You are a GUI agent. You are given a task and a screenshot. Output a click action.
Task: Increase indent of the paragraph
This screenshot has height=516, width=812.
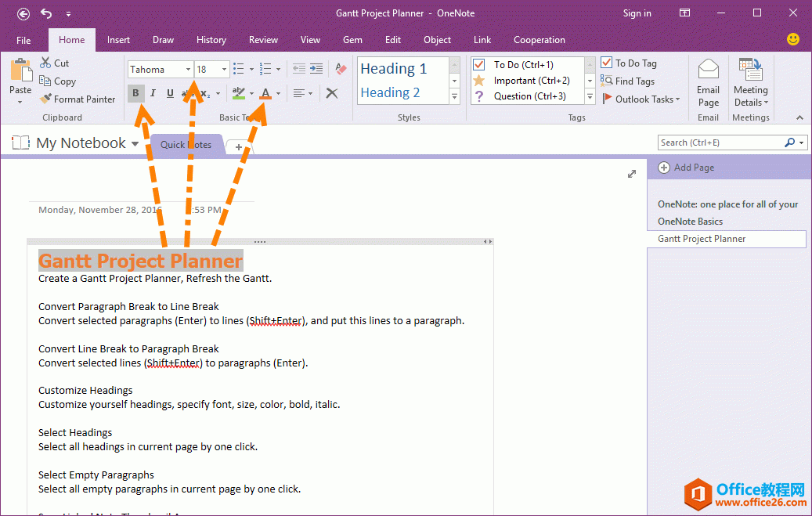point(316,69)
